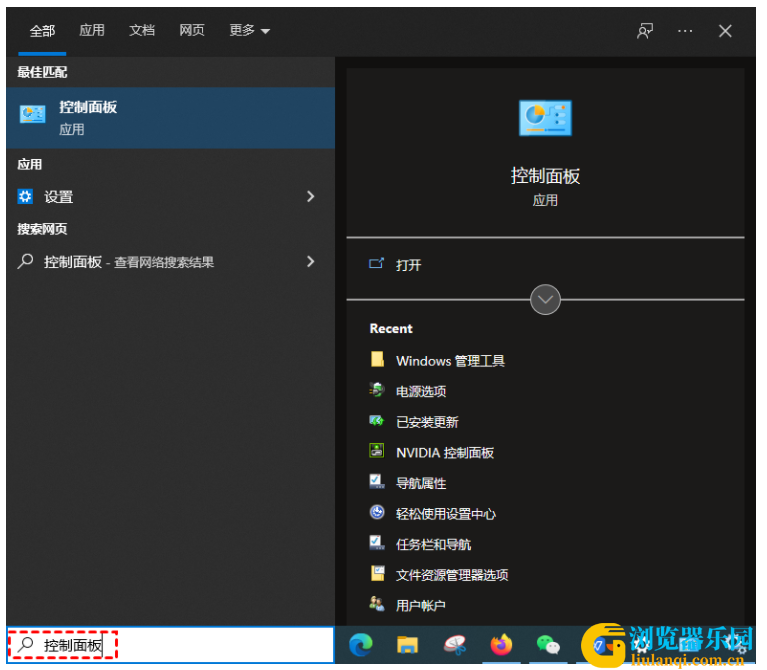Launch Microsoft Edge from the taskbar
This screenshot has width=767, height=670.
click(361, 645)
